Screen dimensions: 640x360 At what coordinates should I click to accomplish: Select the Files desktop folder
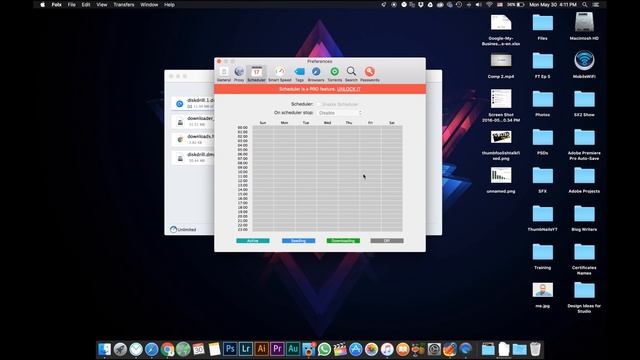(x=542, y=22)
